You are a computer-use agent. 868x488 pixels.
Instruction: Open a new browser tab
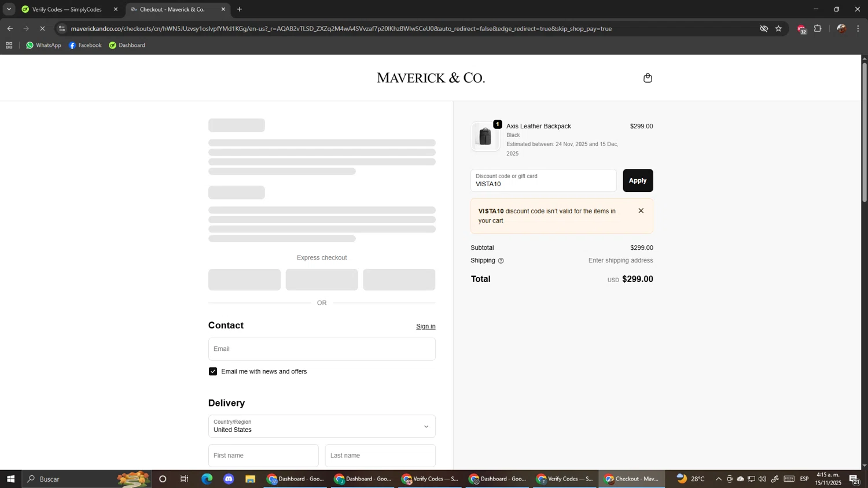tap(240, 9)
